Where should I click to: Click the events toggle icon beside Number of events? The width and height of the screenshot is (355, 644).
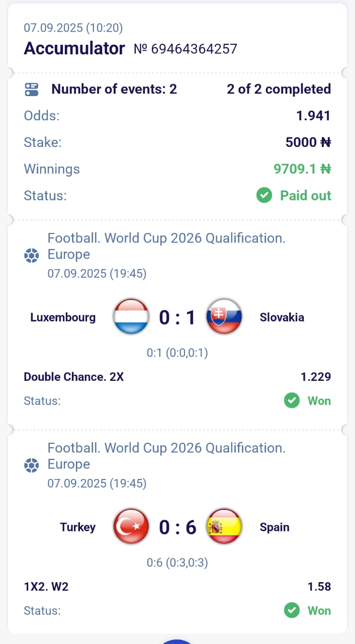click(x=32, y=90)
